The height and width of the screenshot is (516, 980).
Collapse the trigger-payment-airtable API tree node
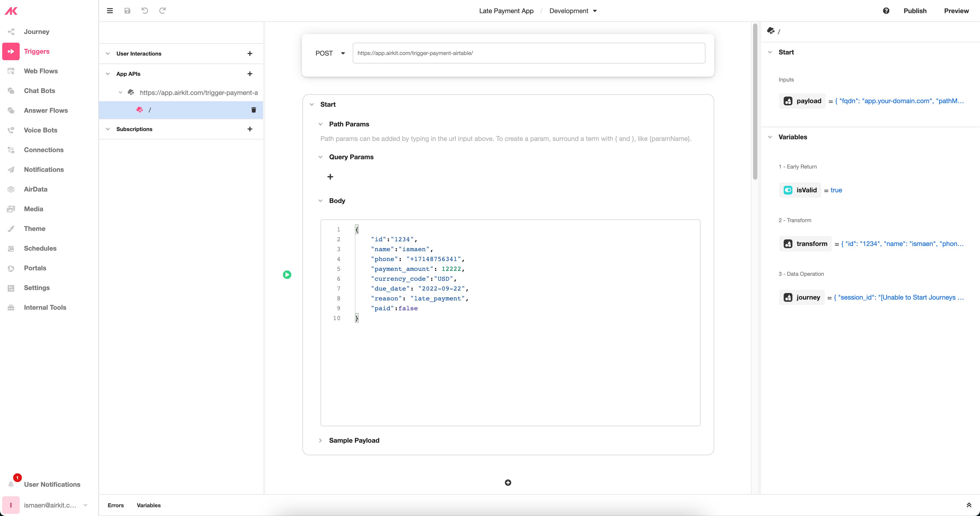[x=120, y=92]
